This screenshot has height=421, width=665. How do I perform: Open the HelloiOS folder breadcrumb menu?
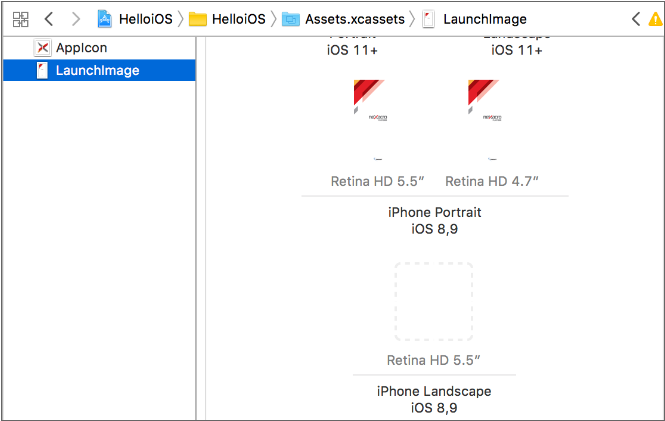(x=237, y=19)
